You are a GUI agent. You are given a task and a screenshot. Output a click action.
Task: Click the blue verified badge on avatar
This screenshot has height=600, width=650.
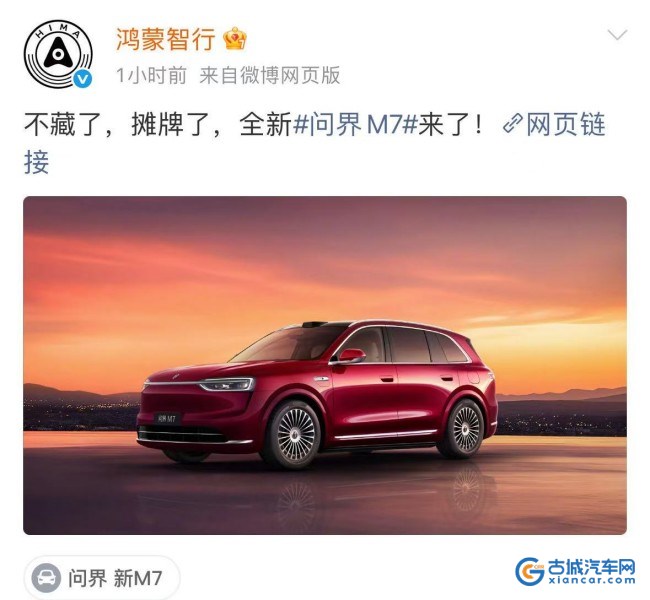click(83, 79)
